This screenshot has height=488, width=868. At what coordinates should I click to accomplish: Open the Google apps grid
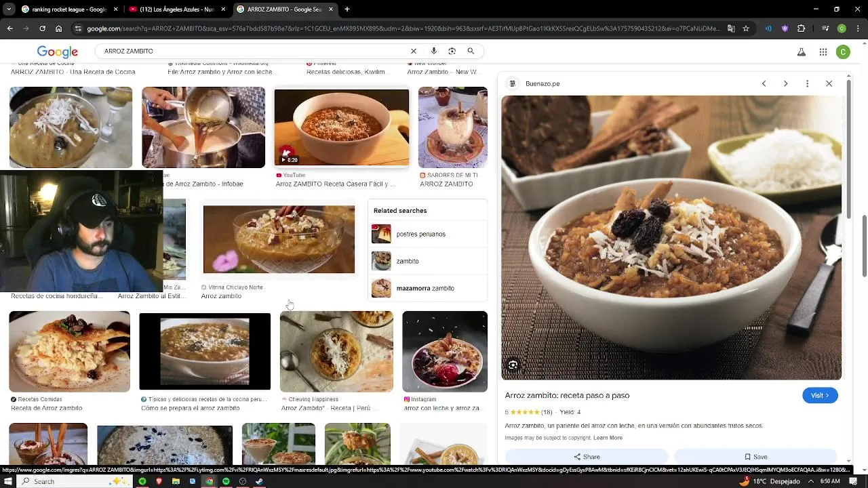[x=823, y=52]
